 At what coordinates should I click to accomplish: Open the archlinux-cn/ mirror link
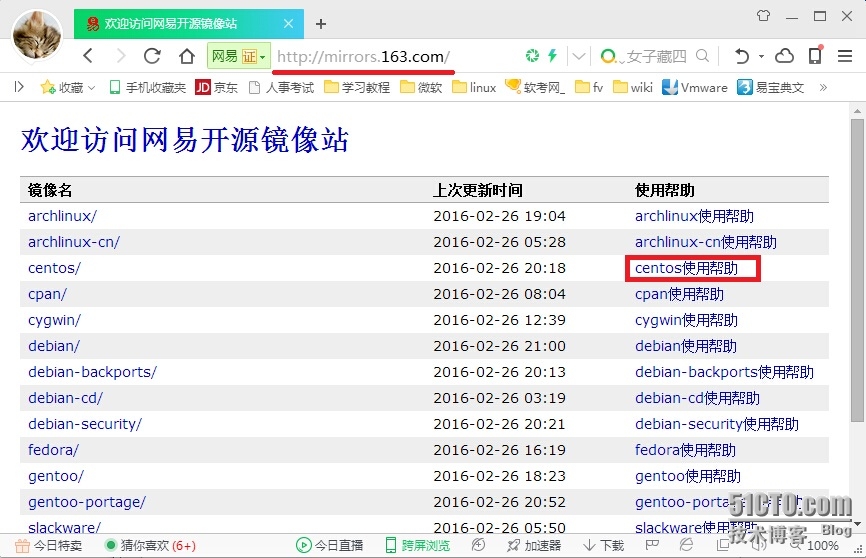[74, 242]
